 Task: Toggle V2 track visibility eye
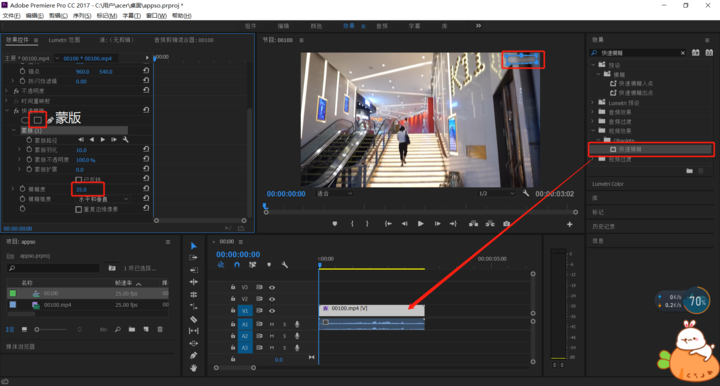pyautogui.click(x=272, y=299)
